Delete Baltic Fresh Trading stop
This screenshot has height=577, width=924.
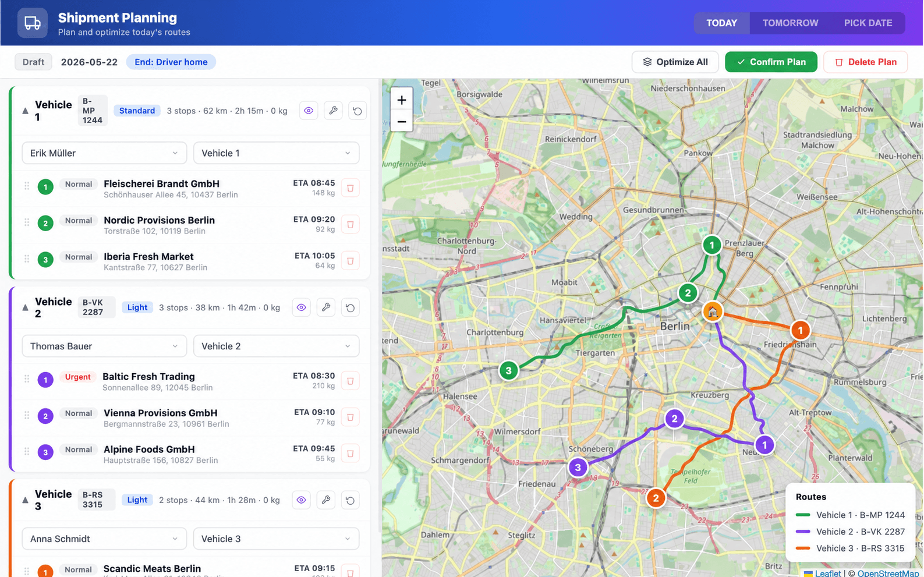pos(351,381)
